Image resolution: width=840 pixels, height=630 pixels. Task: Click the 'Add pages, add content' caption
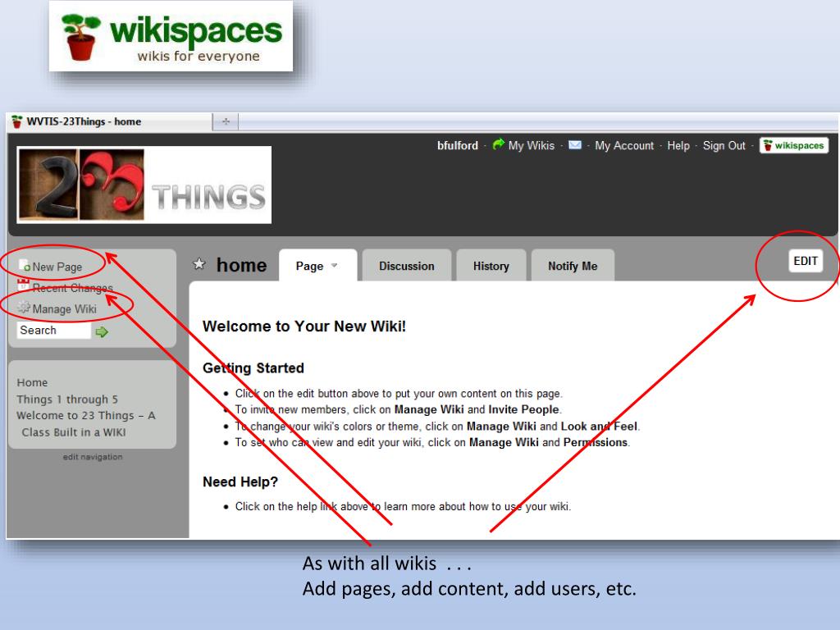point(468,589)
